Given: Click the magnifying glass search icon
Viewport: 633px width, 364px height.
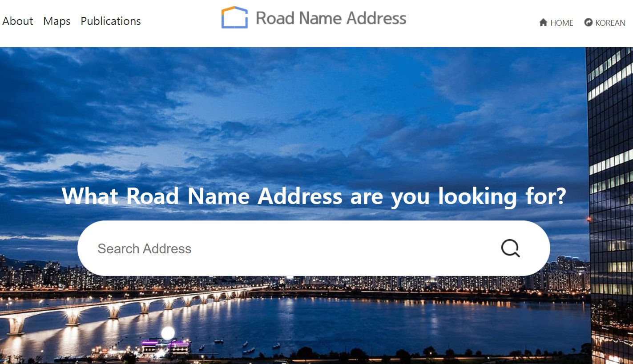Looking at the screenshot, I should pyautogui.click(x=510, y=248).
